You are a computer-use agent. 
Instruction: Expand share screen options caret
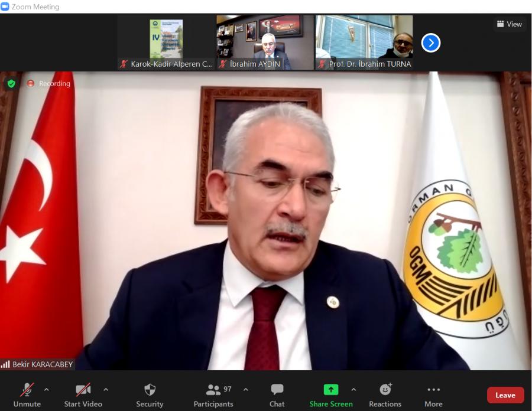pyautogui.click(x=353, y=389)
